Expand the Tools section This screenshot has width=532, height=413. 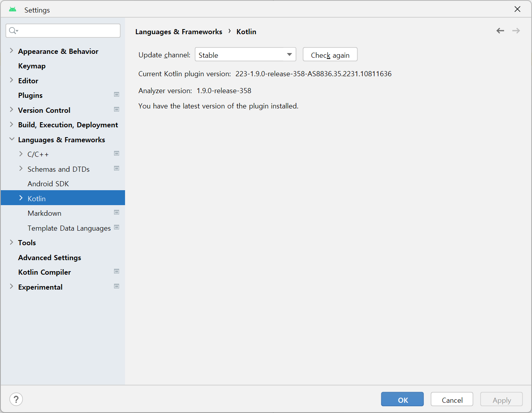point(11,242)
